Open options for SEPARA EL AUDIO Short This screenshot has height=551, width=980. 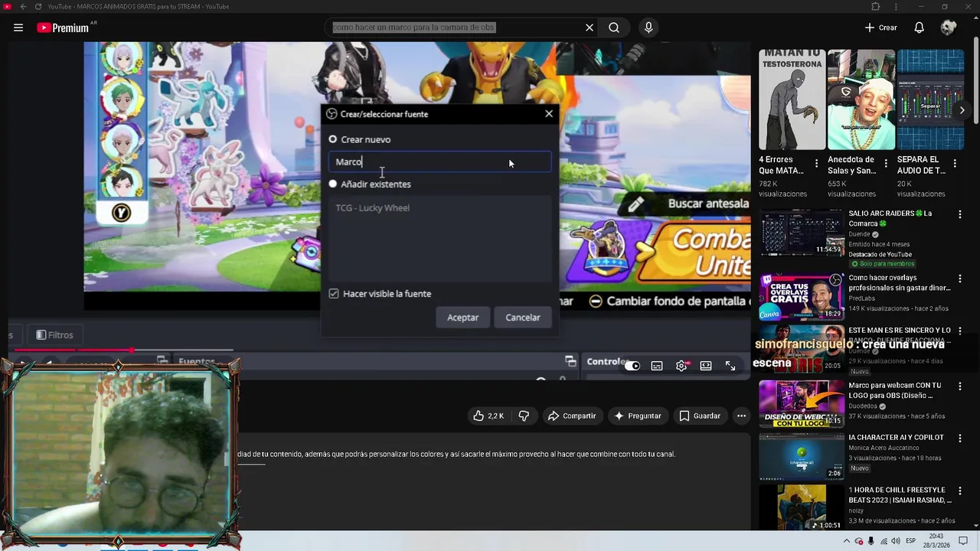point(955,163)
